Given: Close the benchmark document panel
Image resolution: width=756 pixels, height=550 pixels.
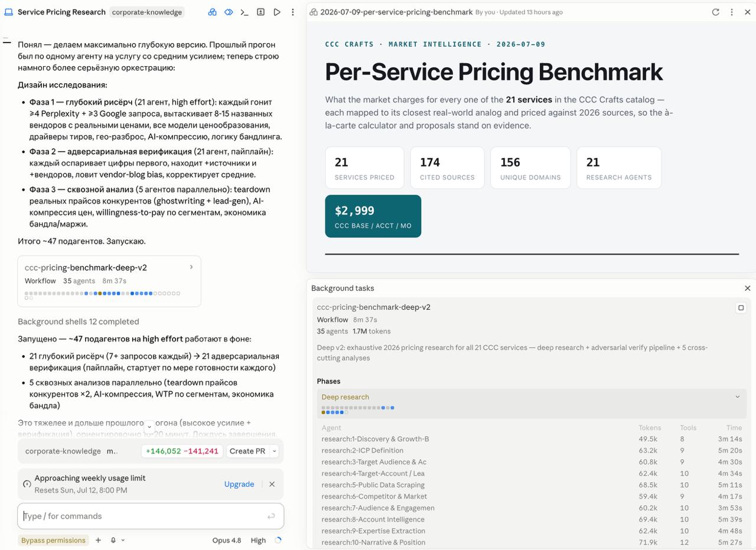Looking at the screenshot, I should point(748,12).
